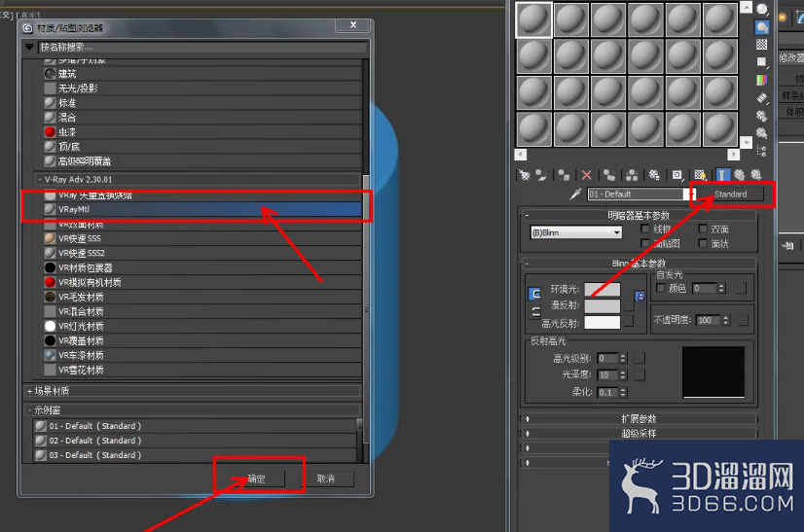Image resolution: width=804 pixels, height=532 pixels.
Task: Click the Select by Material icon
Action: tap(762, 133)
